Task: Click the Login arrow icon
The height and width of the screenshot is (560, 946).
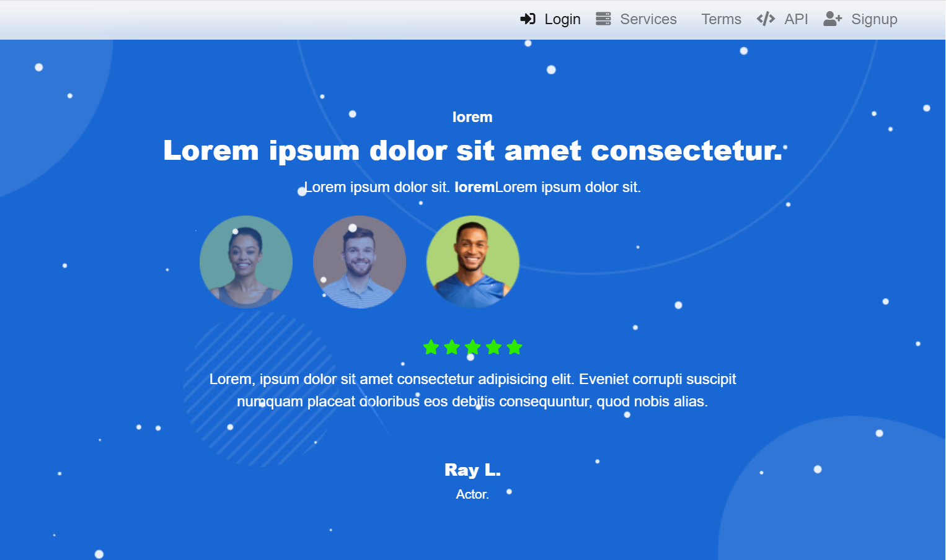Action: coord(528,19)
